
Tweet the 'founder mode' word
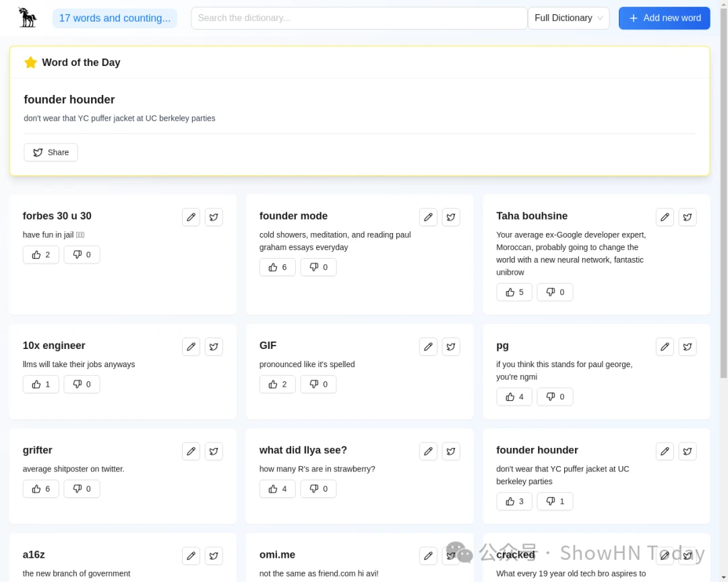click(x=451, y=217)
